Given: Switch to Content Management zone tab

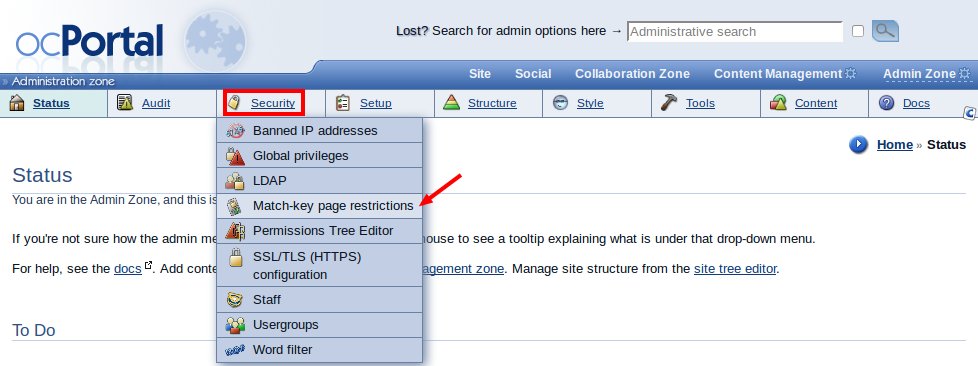Looking at the screenshot, I should coord(778,74).
